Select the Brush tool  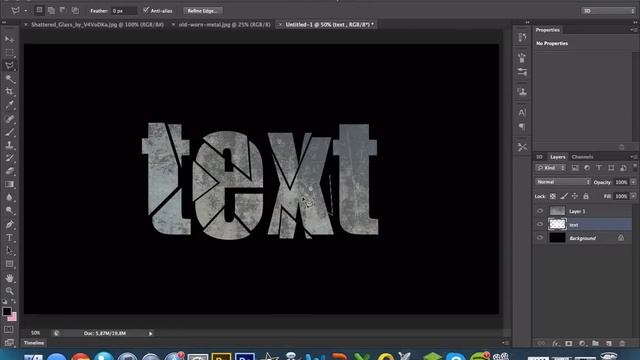pos(9,132)
